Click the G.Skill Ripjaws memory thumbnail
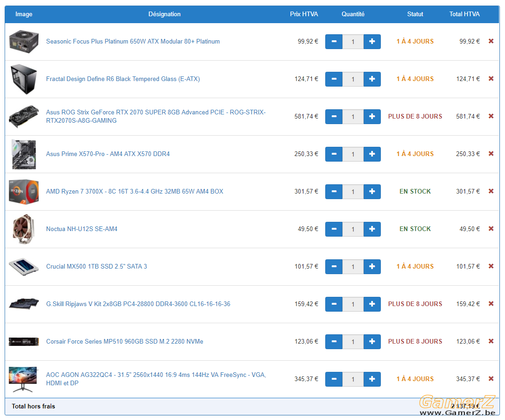This screenshot has width=505, height=420. [x=24, y=304]
